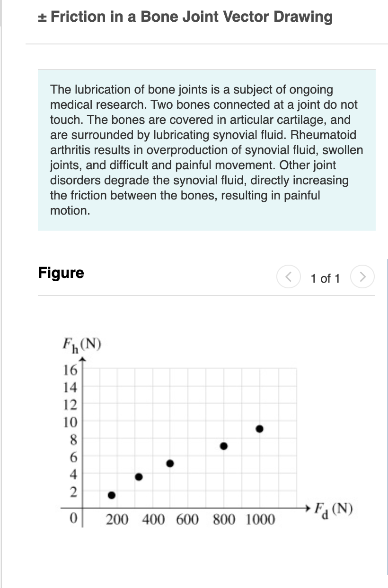The image size is (388, 588).
Task: Click the ± symbol before the problem title
Action: coord(41,17)
